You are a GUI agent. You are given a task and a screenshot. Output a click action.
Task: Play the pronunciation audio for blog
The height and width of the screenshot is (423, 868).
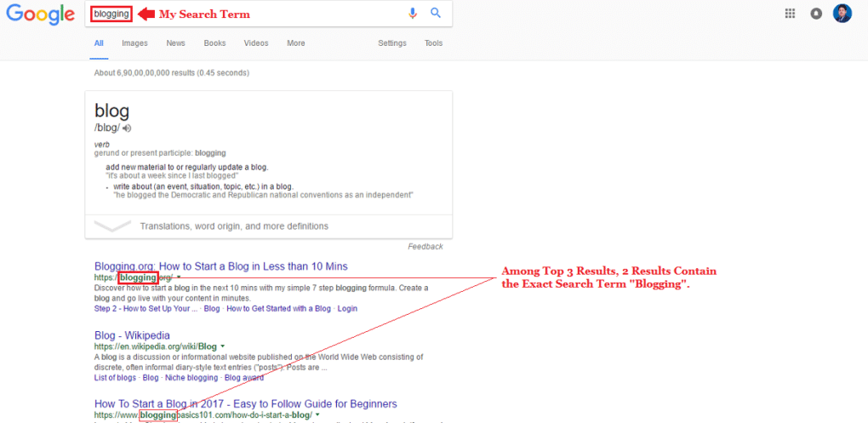128,128
